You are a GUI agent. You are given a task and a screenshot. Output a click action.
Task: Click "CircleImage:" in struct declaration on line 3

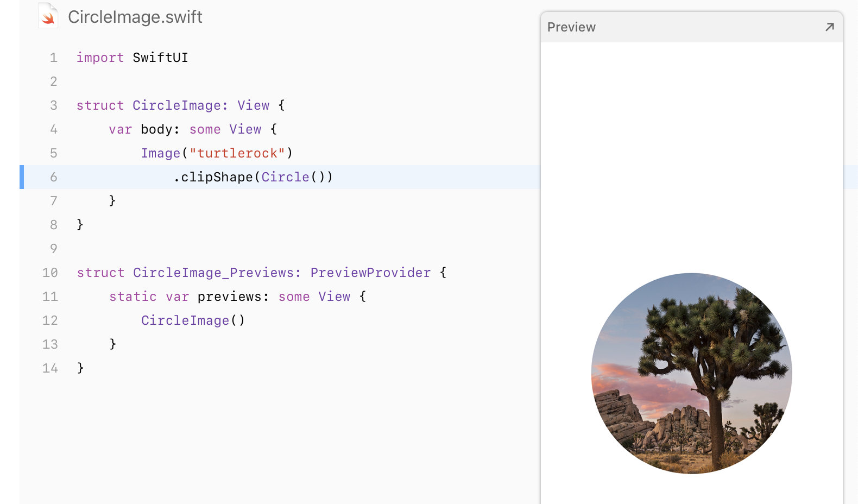180,105
